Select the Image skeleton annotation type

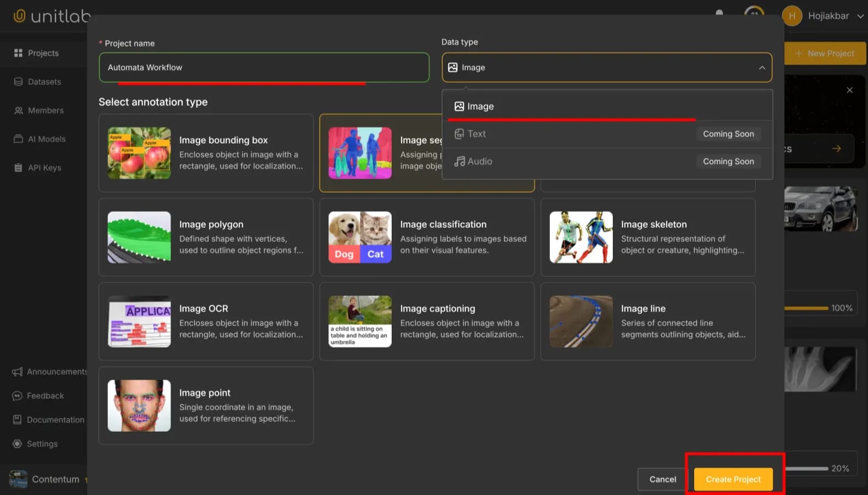pos(647,237)
